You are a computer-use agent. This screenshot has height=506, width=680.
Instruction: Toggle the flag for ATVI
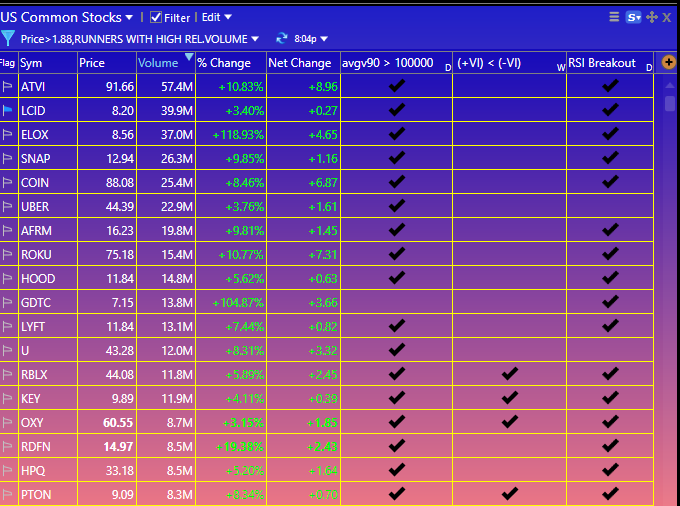point(7,87)
